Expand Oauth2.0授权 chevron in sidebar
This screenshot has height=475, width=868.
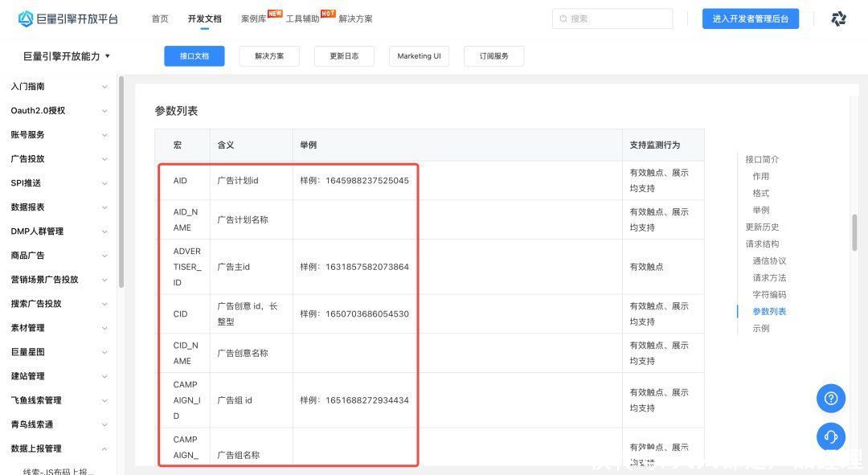104,111
